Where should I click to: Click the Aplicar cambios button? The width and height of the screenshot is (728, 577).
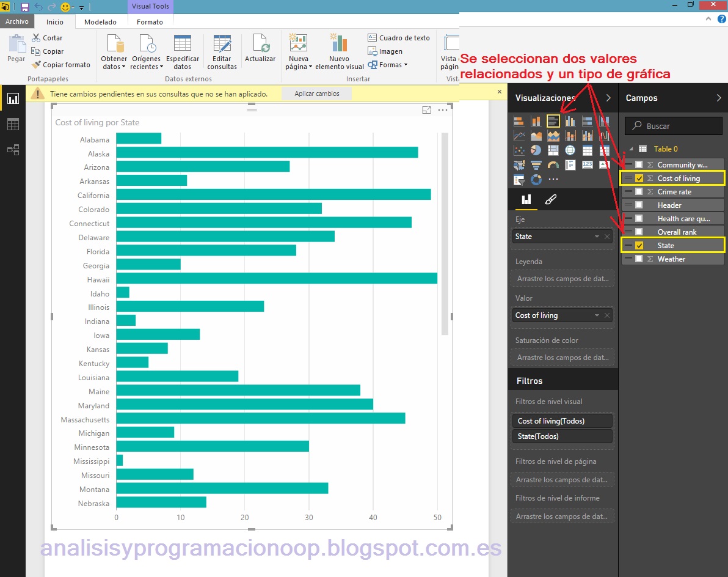(316, 93)
